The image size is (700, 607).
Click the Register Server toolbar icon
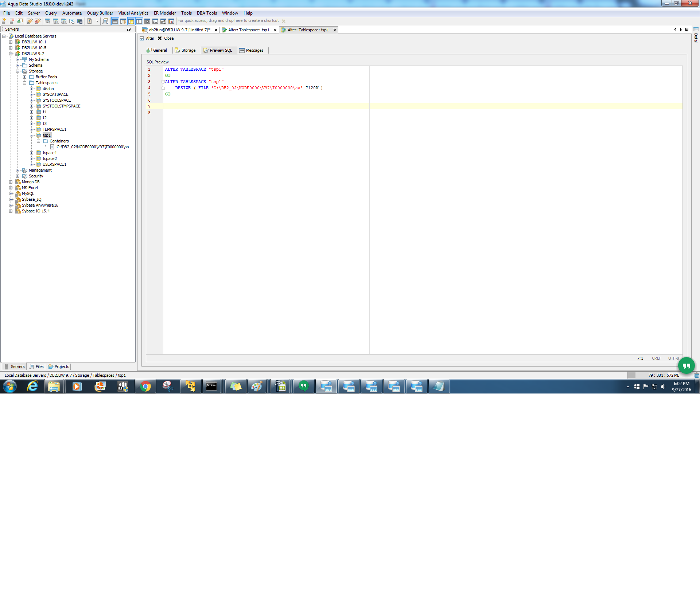4,21
